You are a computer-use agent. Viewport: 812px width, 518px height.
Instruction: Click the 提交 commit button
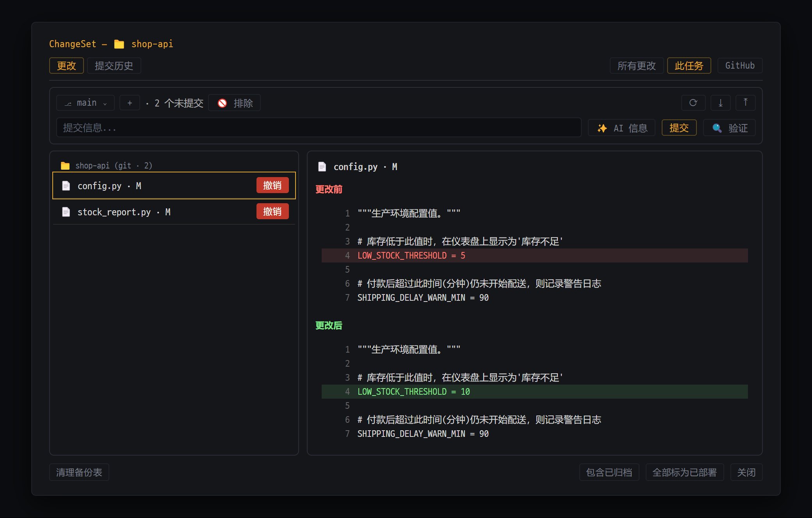click(679, 128)
